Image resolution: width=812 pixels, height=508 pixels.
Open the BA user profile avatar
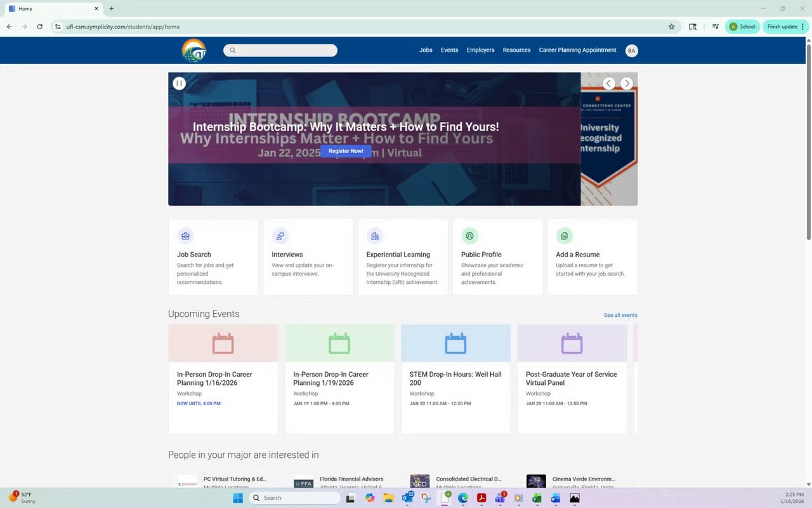pyautogui.click(x=631, y=51)
